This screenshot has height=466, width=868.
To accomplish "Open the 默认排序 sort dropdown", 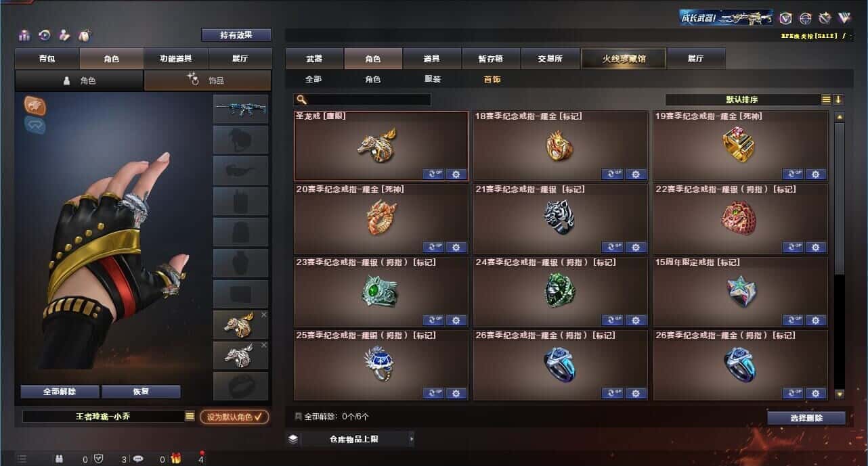I will pos(742,99).
